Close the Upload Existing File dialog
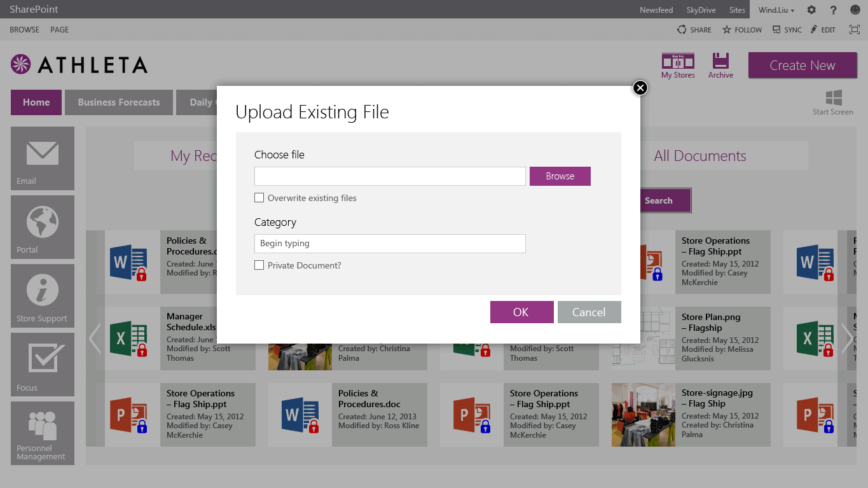 coord(640,88)
